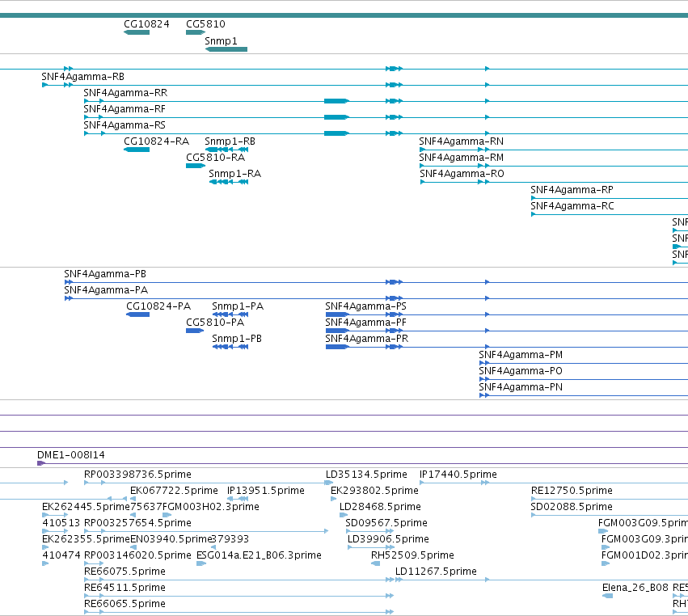The width and height of the screenshot is (688, 616).
Task: Click the CG10824-PA protein label
Action: tap(158, 306)
